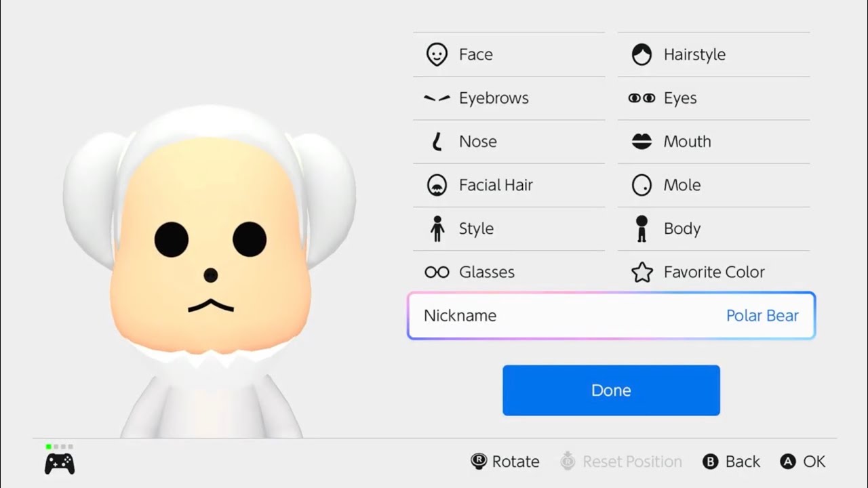
Task: Click the 'Polar Bear' nickname value
Action: [762, 316]
